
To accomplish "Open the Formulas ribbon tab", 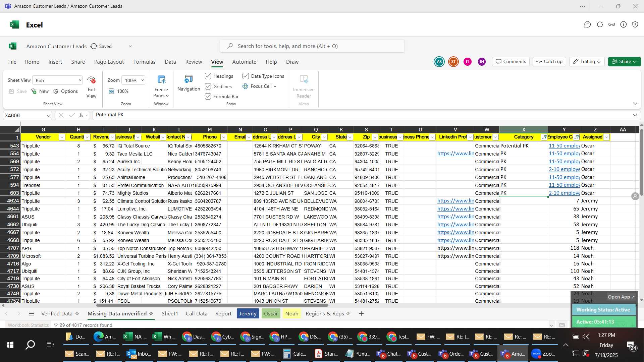I will tap(144, 62).
